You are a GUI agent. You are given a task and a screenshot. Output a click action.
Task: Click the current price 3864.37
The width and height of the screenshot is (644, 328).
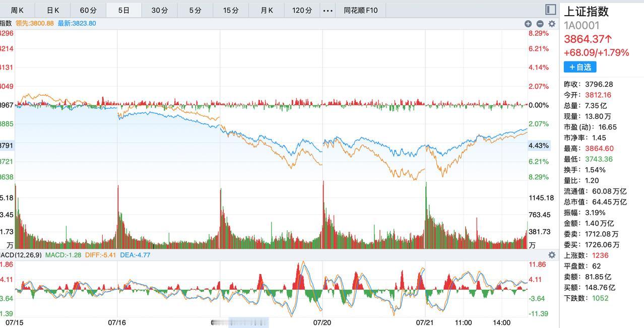(x=588, y=39)
